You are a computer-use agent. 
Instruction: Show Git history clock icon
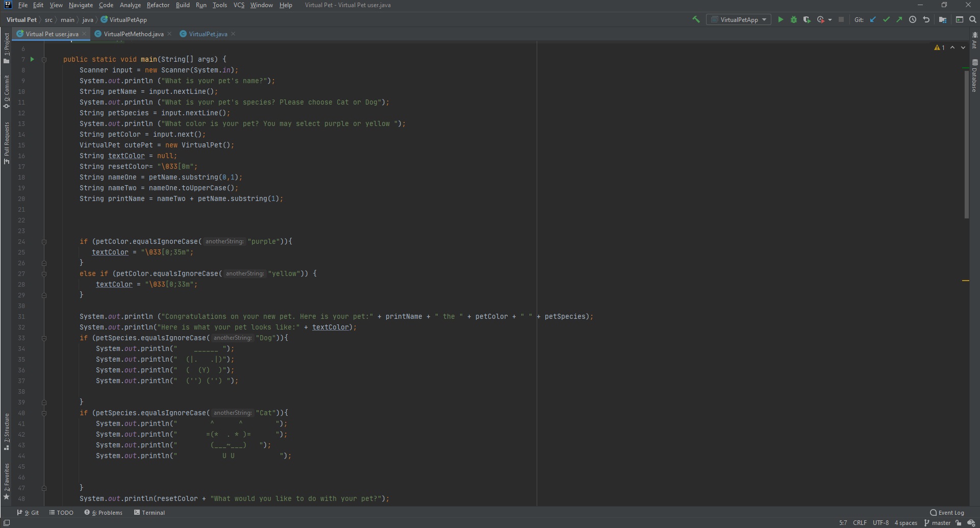913,19
